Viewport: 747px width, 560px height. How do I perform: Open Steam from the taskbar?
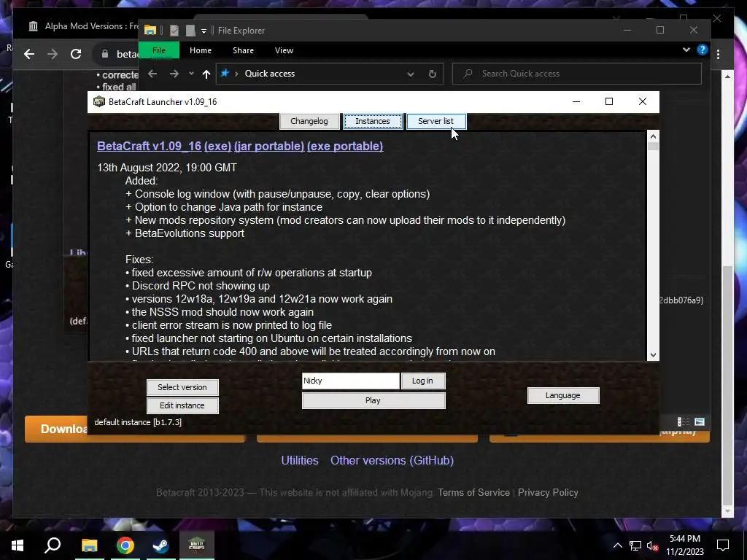click(x=160, y=545)
